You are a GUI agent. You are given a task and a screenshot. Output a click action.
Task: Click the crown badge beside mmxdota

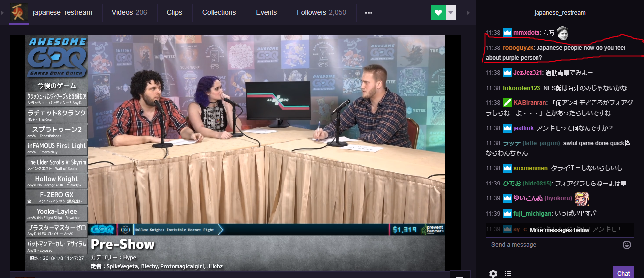pos(507,33)
